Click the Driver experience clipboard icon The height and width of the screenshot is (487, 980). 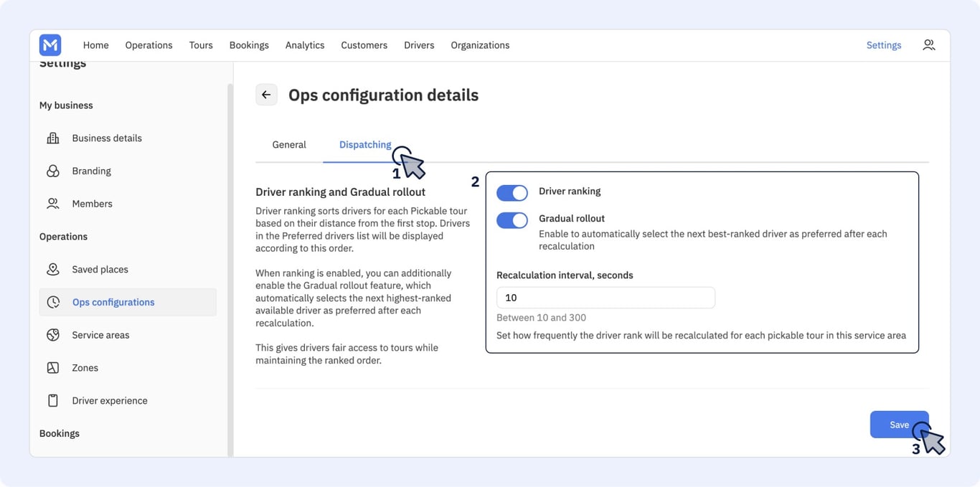53,400
